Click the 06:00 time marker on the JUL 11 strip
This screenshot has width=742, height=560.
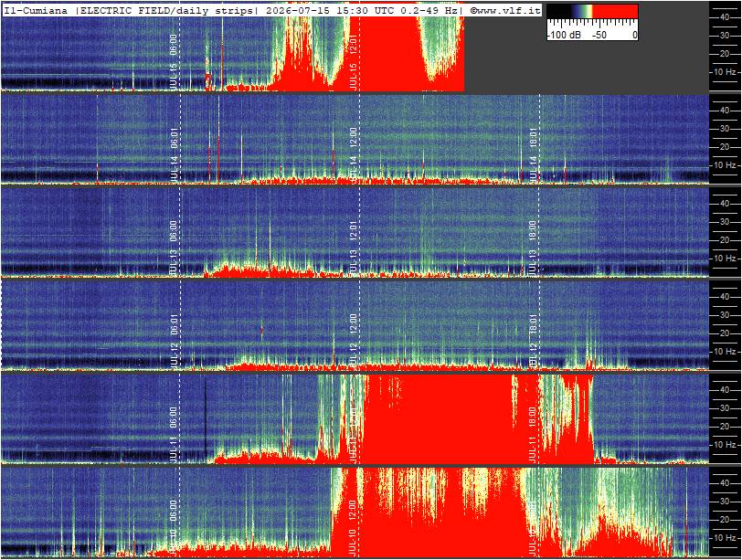[174, 417]
